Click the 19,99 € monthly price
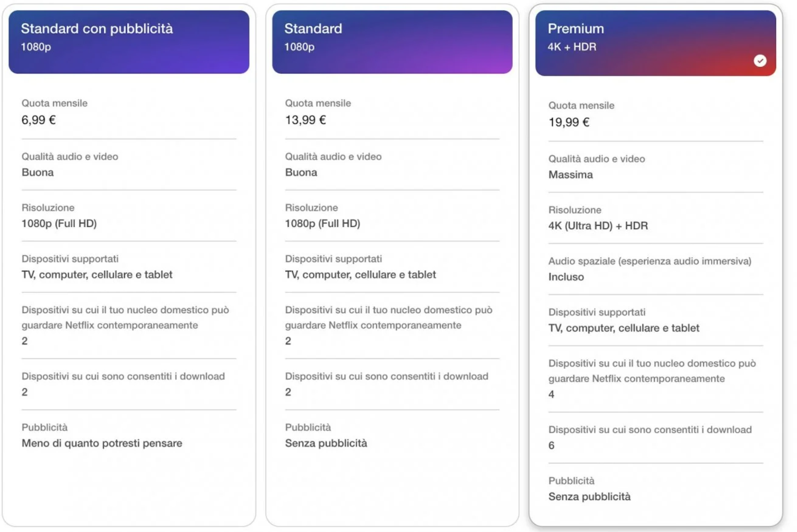Viewport: 797px width, 532px height. point(569,123)
